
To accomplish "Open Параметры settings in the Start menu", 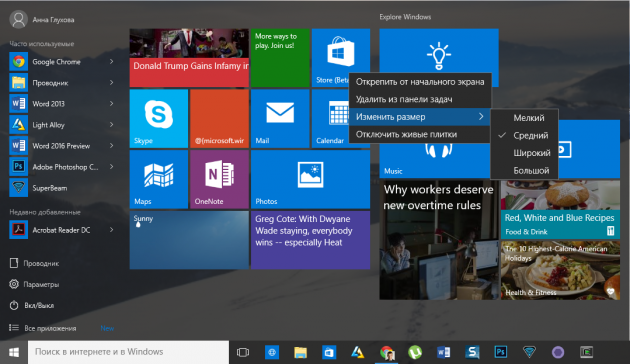I will click(x=34, y=284).
